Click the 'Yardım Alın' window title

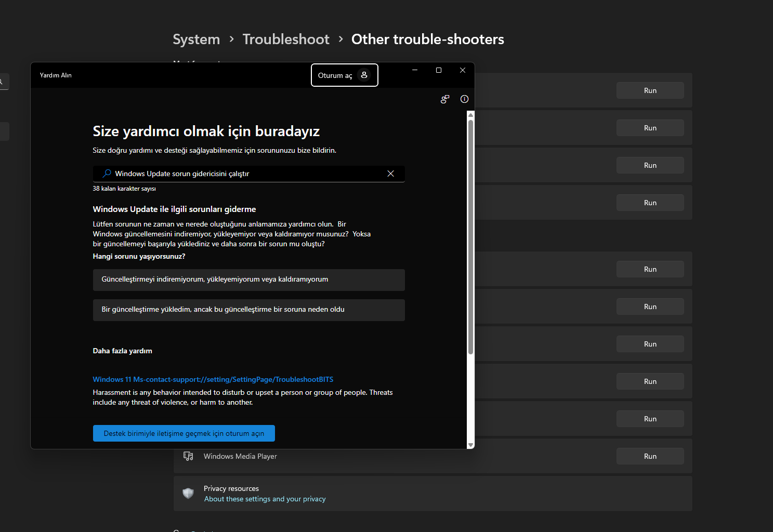coord(56,75)
